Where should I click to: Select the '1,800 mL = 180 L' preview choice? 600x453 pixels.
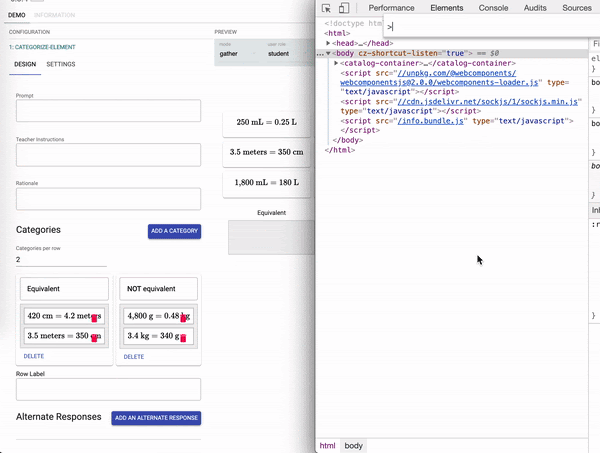267,183
